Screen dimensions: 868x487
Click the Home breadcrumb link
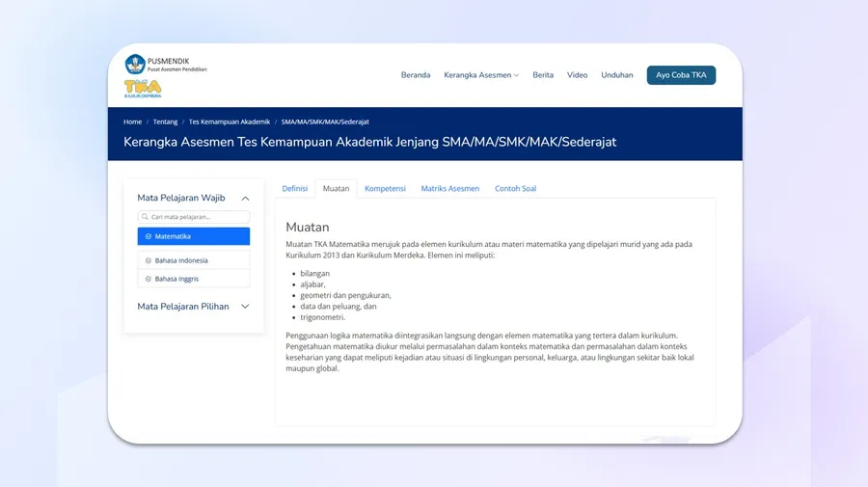[x=132, y=122]
